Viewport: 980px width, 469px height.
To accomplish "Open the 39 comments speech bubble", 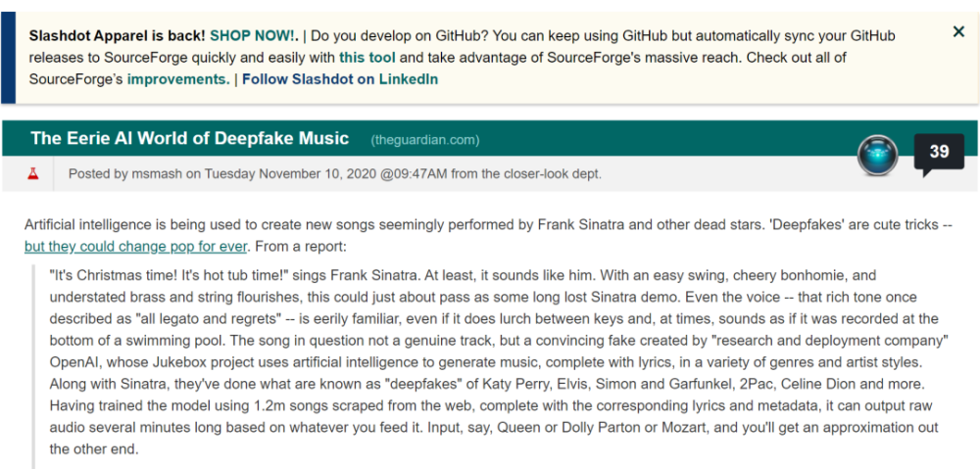I will point(938,153).
